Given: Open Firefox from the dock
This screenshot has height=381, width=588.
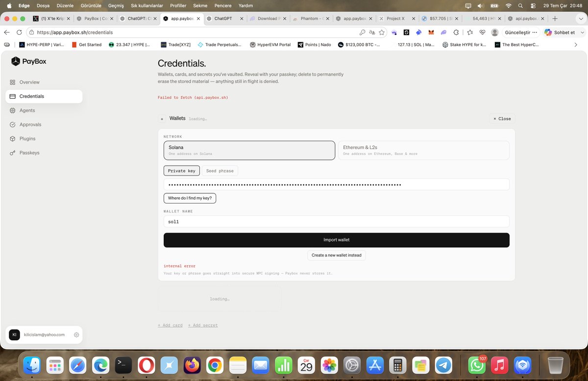Looking at the screenshot, I should pos(192,365).
